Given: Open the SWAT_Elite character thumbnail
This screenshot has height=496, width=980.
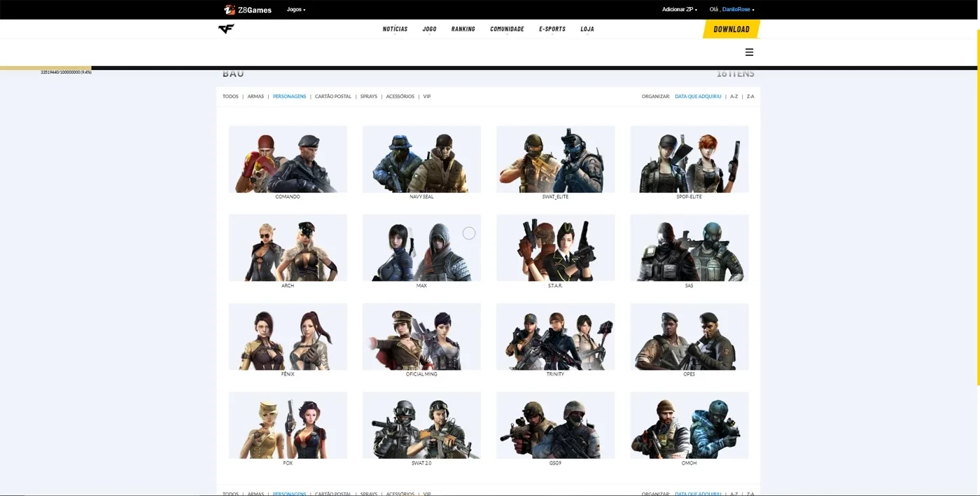Looking at the screenshot, I should click(555, 159).
